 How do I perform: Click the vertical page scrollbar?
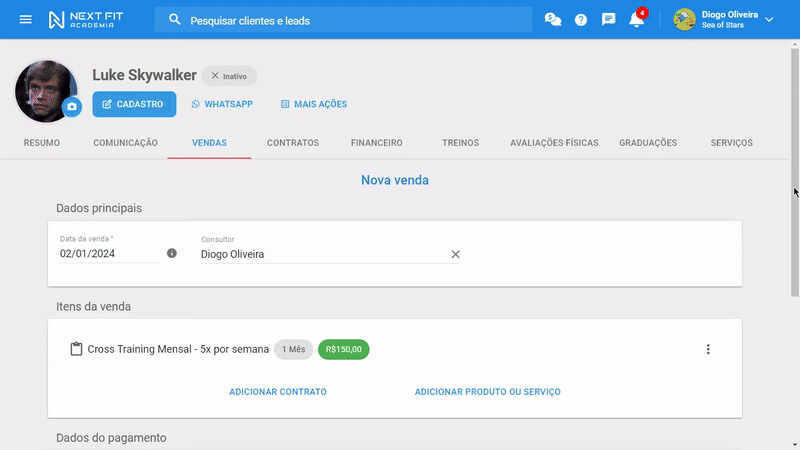(794, 172)
